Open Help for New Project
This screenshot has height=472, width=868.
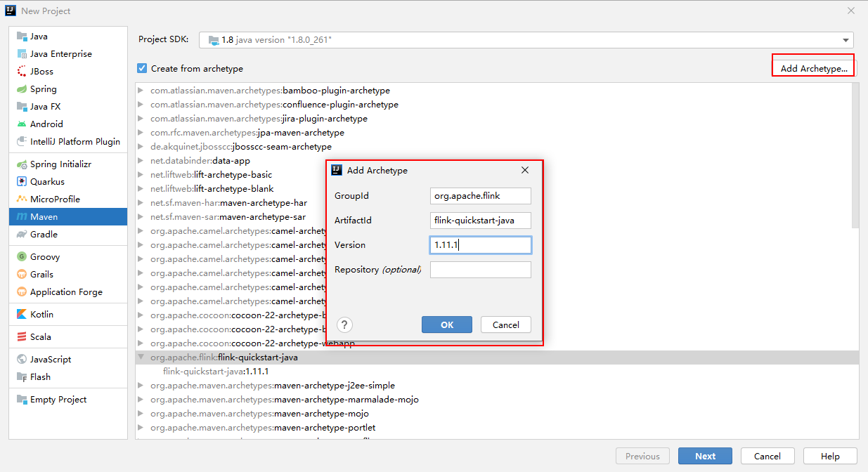830,456
